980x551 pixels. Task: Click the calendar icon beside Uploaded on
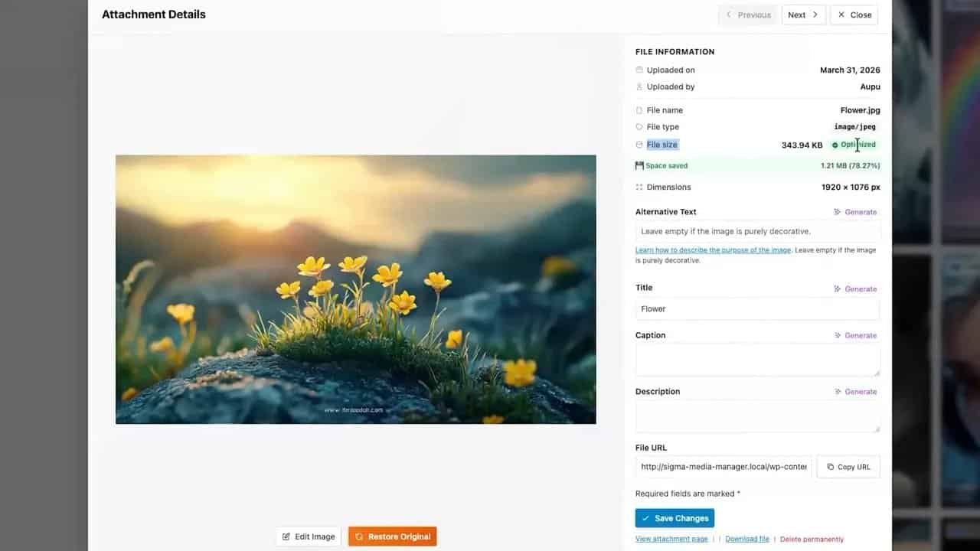(639, 70)
